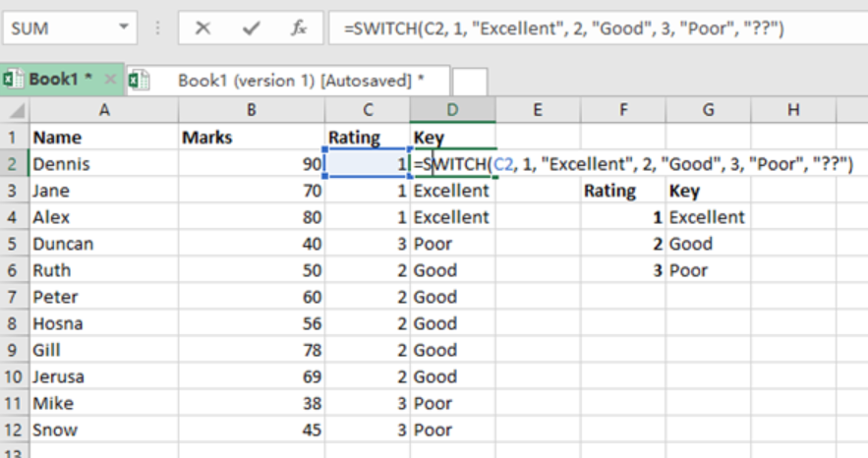Click the cell containing Ruth
Image resolution: width=868 pixels, height=458 pixels.
pyautogui.click(x=104, y=270)
